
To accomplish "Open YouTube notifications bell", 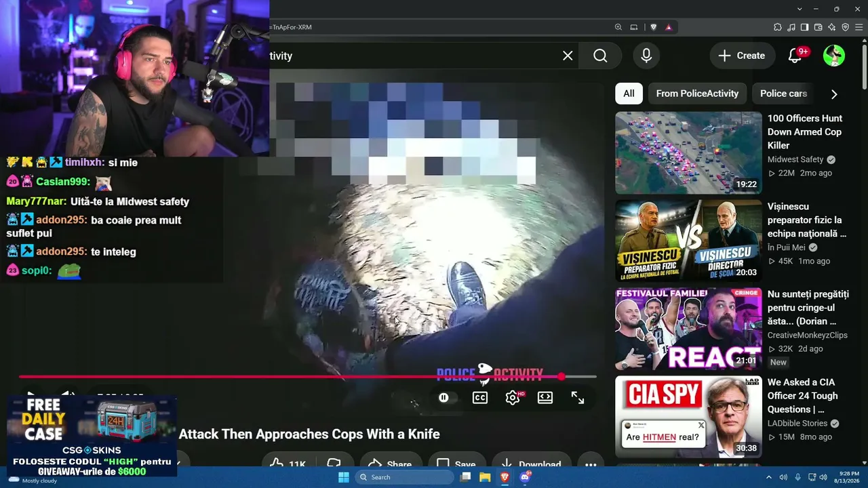I will [795, 56].
